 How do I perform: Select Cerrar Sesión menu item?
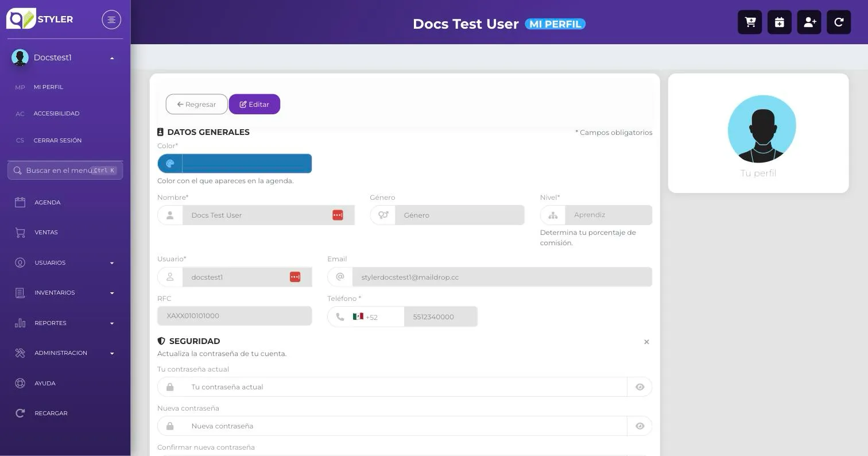tap(57, 140)
